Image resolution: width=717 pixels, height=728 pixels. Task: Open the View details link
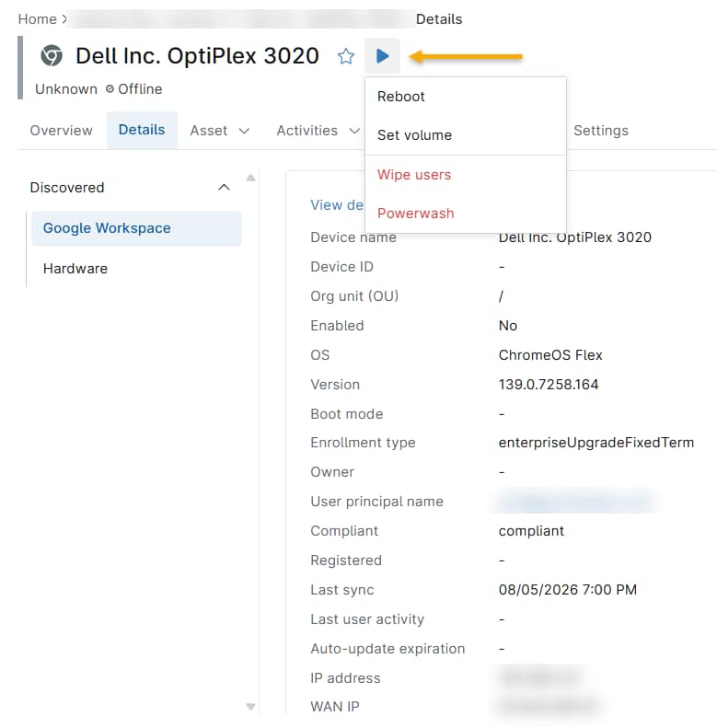coord(337,204)
